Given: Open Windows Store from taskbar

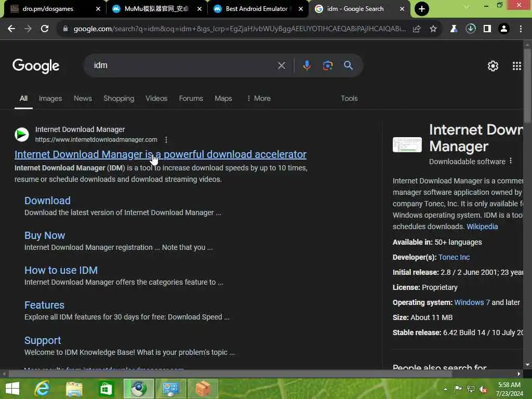Looking at the screenshot, I should coord(106,389).
